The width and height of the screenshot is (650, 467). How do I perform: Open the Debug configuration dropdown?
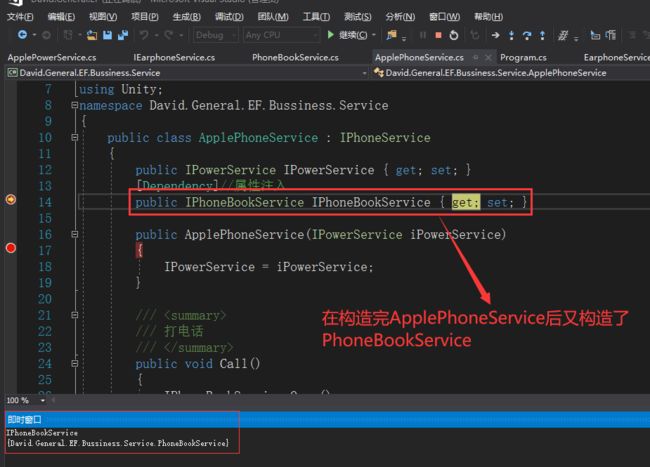pos(216,35)
